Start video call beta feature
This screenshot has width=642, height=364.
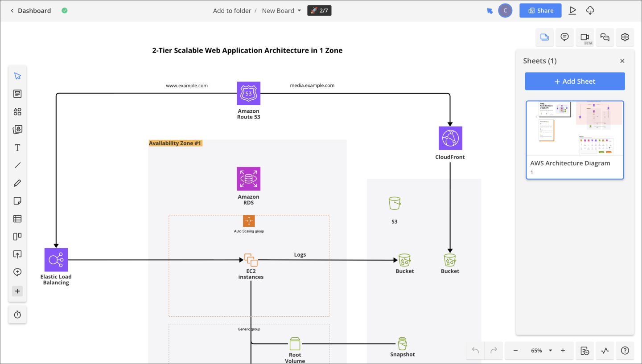[x=585, y=37]
